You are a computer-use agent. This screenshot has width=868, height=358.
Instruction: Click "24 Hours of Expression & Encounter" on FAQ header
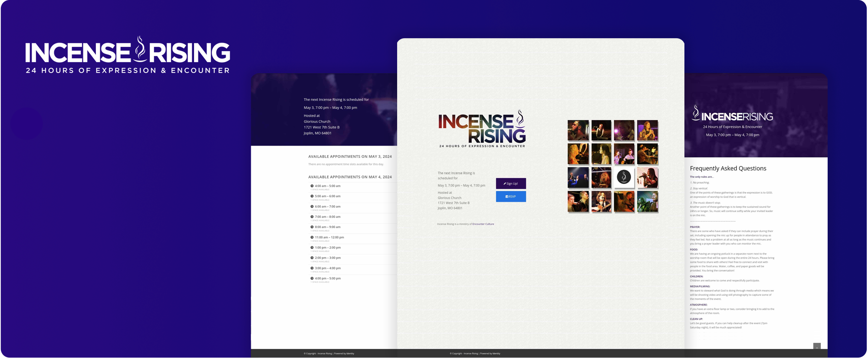point(732,127)
